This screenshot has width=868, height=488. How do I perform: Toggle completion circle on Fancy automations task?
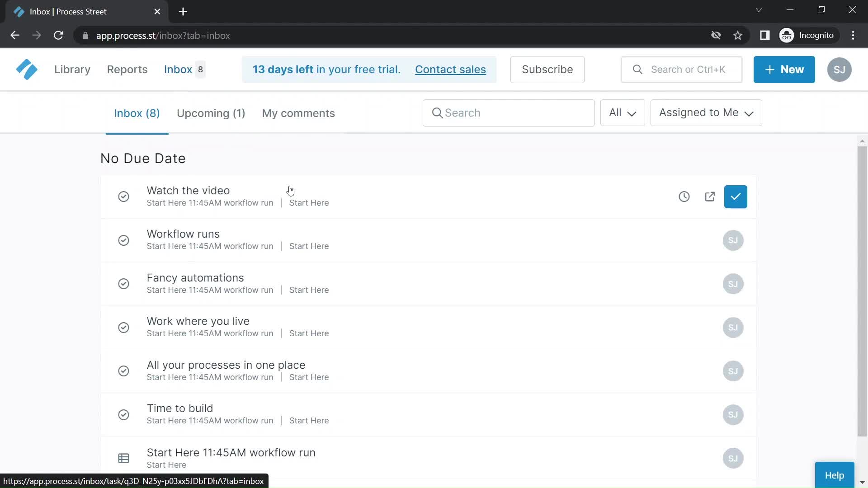[123, 284]
